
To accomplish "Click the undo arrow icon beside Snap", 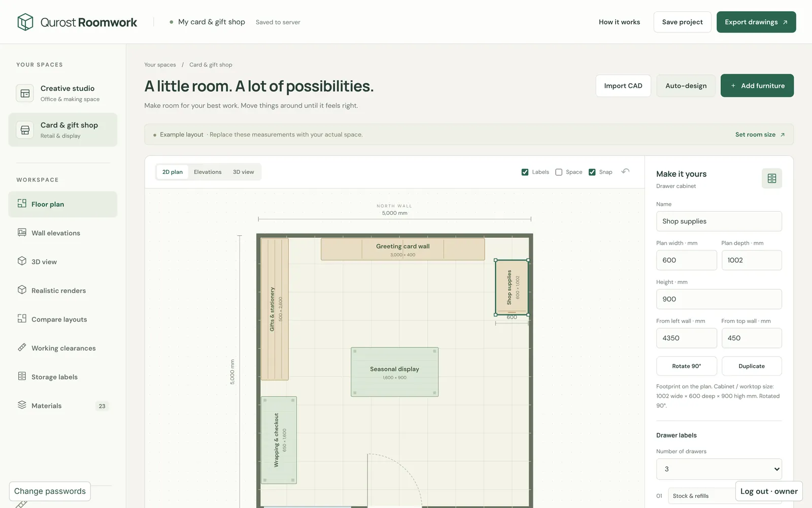I will [x=625, y=172].
